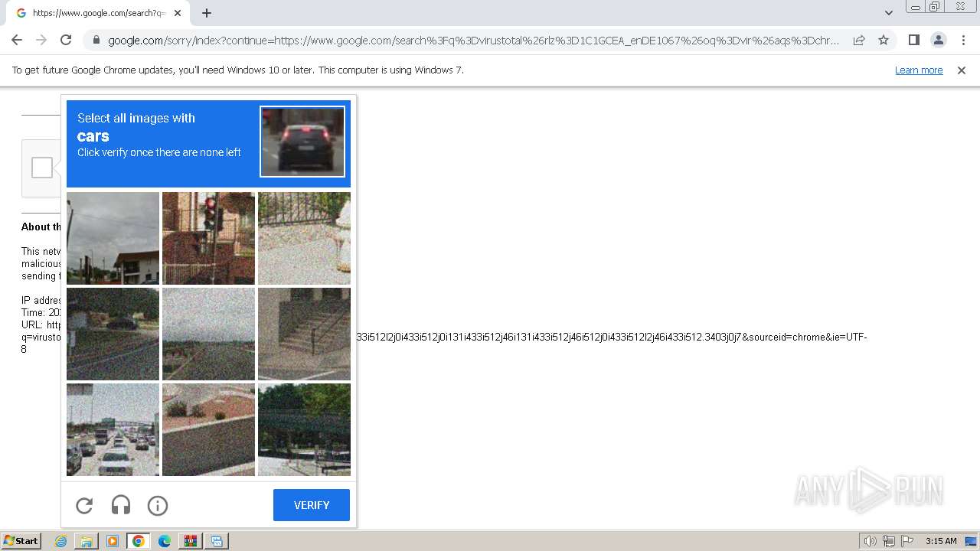Get an audio challenge via headphones icon
This screenshot has height=551, width=980.
tap(121, 505)
